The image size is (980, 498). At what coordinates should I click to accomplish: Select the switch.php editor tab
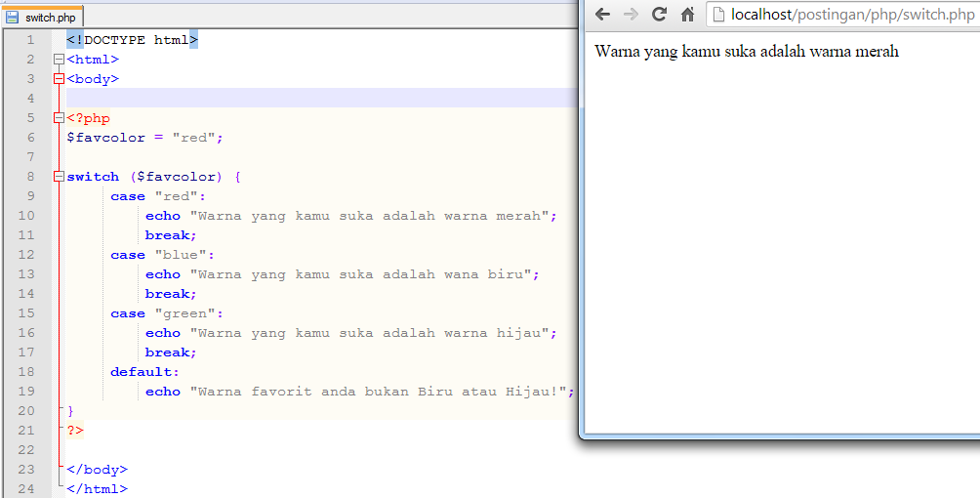point(51,17)
